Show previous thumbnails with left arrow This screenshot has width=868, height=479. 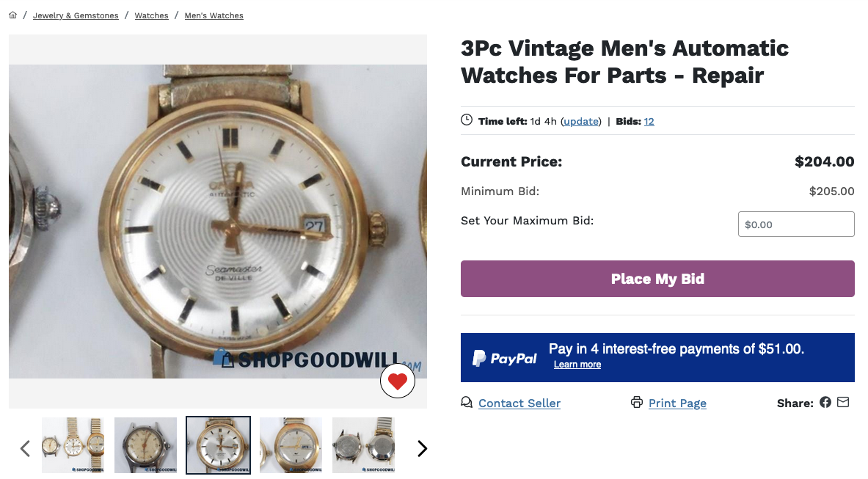(25, 448)
